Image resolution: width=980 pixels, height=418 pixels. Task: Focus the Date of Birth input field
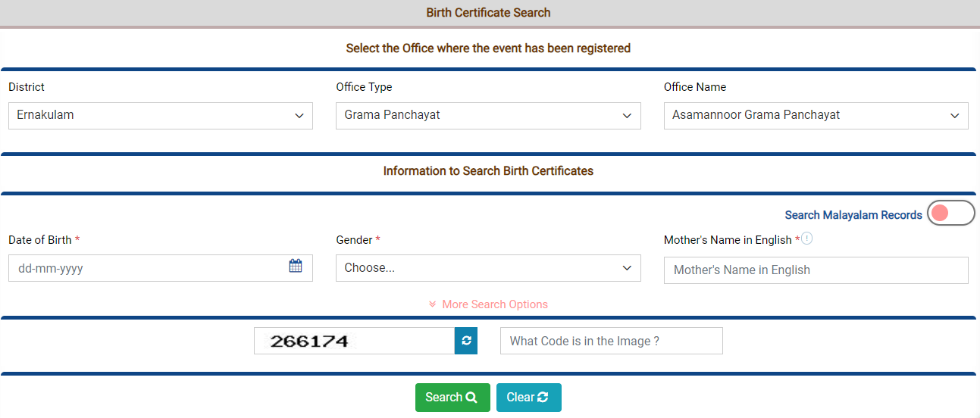[161, 268]
